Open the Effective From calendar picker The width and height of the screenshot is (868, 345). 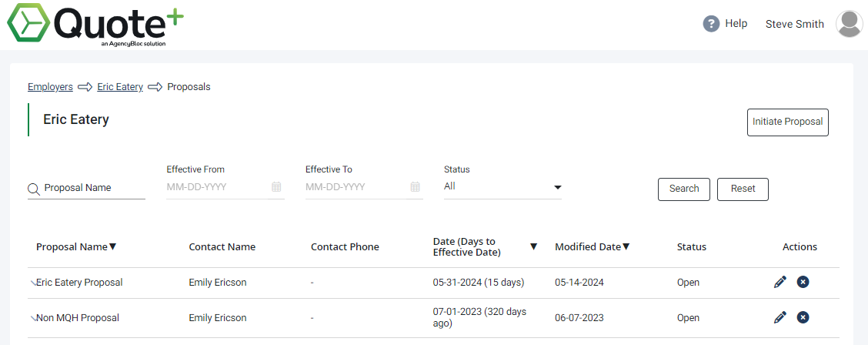(x=276, y=187)
